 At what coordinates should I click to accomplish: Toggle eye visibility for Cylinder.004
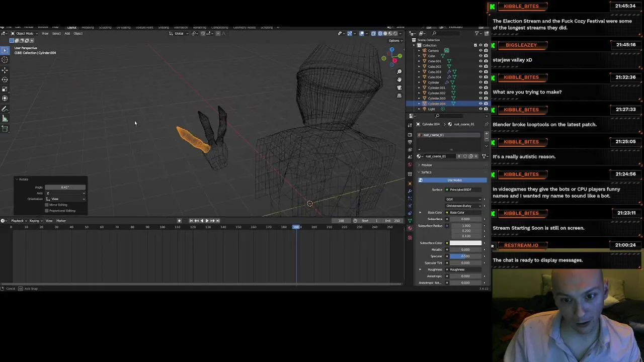click(x=480, y=104)
